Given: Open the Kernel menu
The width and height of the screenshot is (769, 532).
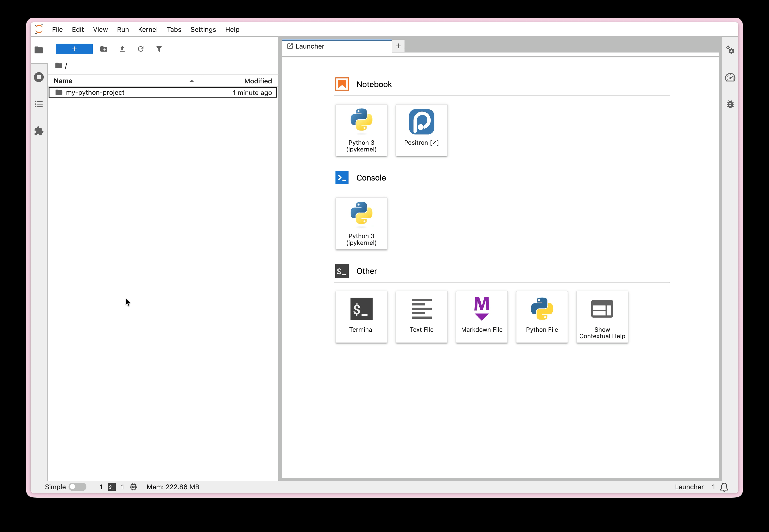Looking at the screenshot, I should click(148, 29).
